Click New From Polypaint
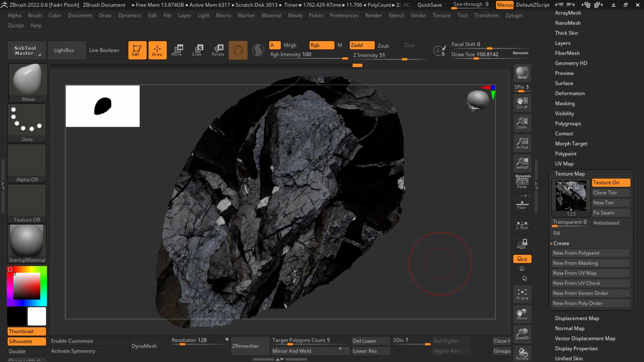This screenshot has height=362, width=644. click(590, 253)
